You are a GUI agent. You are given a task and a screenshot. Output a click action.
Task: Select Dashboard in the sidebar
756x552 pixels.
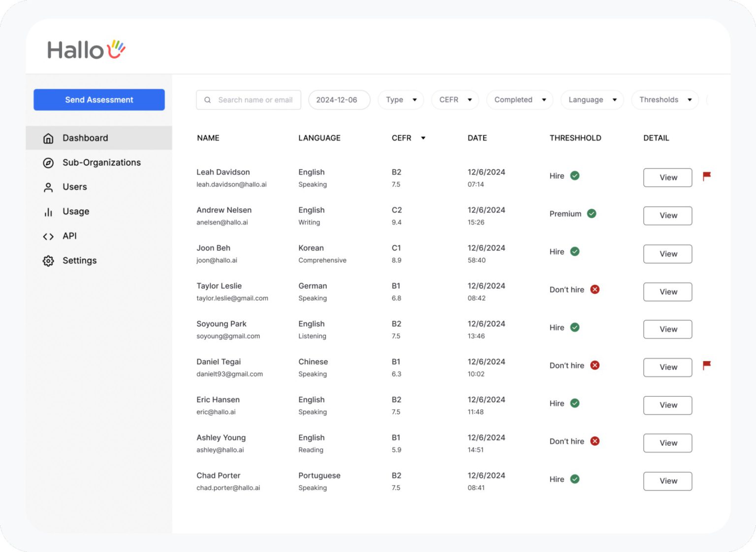[x=85, y=138]
